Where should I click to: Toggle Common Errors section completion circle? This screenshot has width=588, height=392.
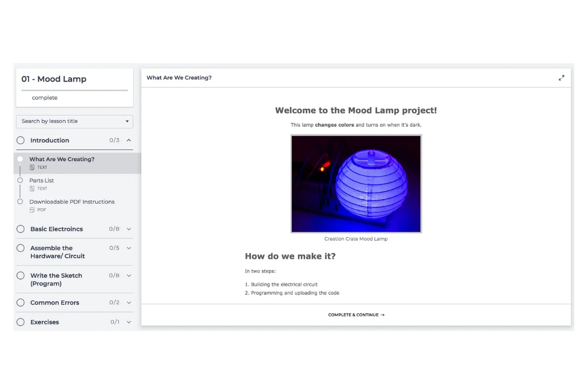(x=21, y=302)
